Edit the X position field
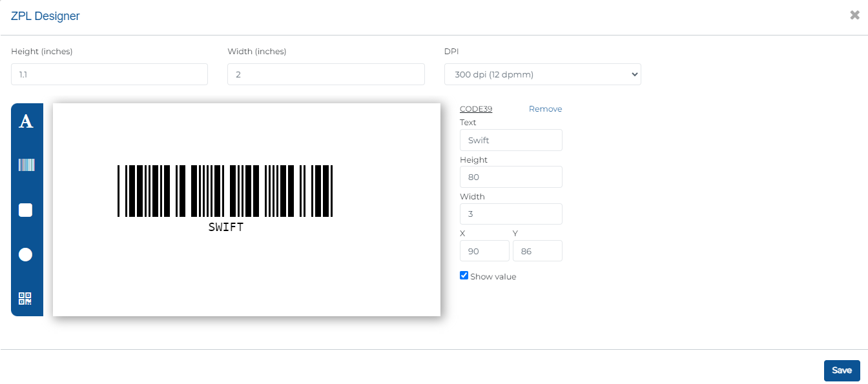Screen dimensions: 868x384 pos(484,251)
